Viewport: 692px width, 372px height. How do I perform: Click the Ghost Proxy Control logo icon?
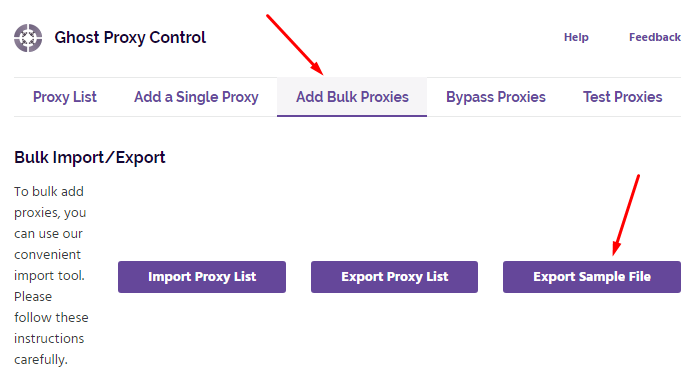[x=28, y=38]
